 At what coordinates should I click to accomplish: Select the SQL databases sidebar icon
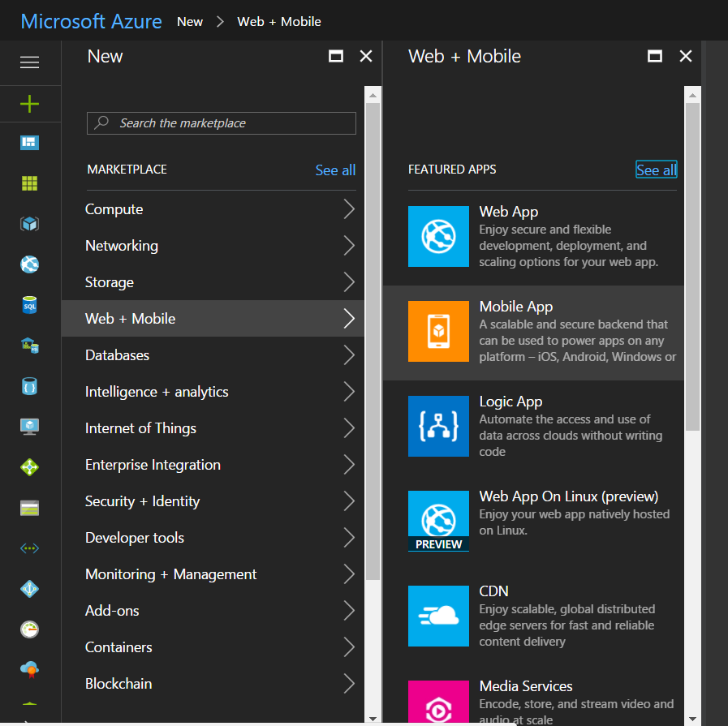[x=29, y=305]
